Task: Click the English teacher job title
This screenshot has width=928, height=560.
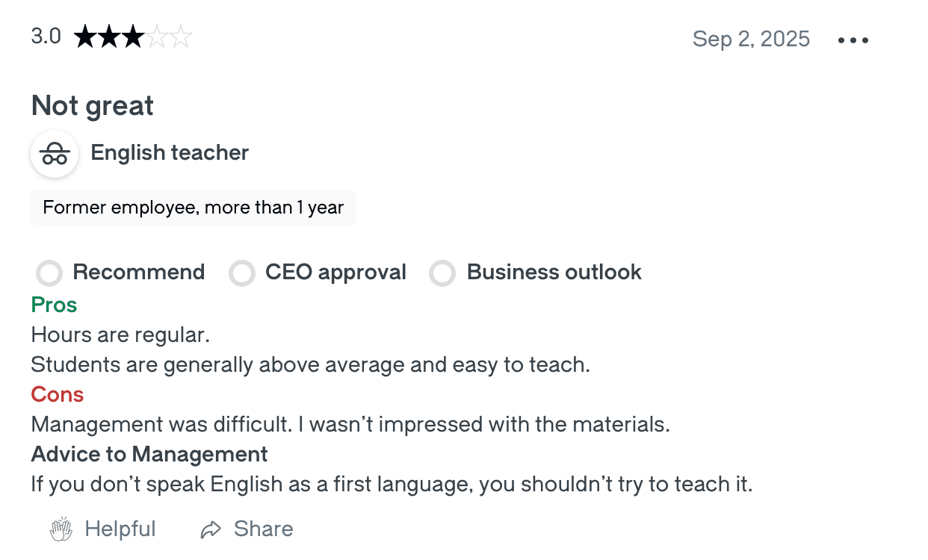Action: point(169,152)
